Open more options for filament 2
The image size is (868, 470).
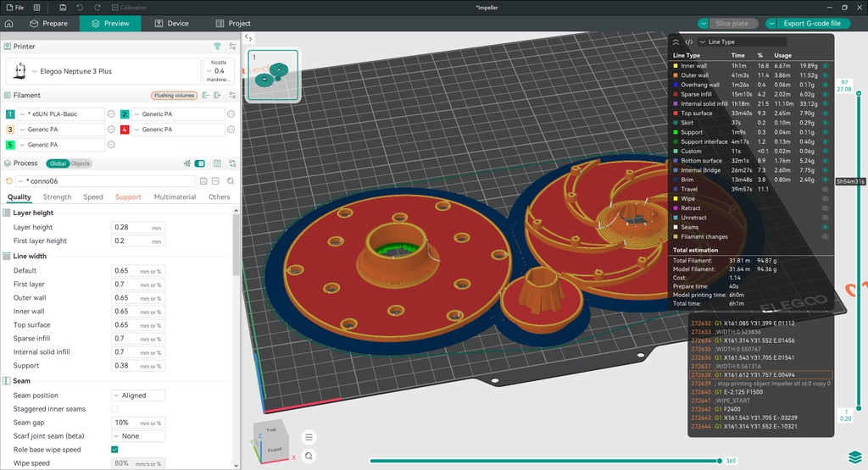pyautogui.click(x=231, y=114)
